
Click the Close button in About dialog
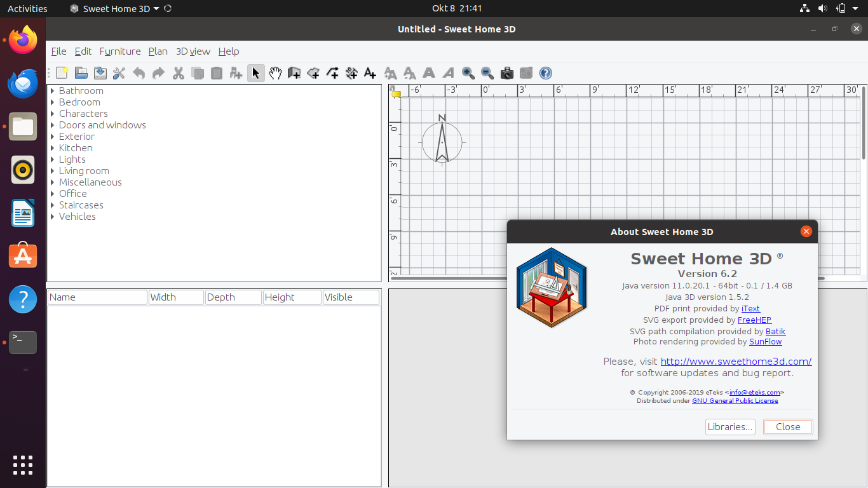pyautogui.click(x=788, y=427)
